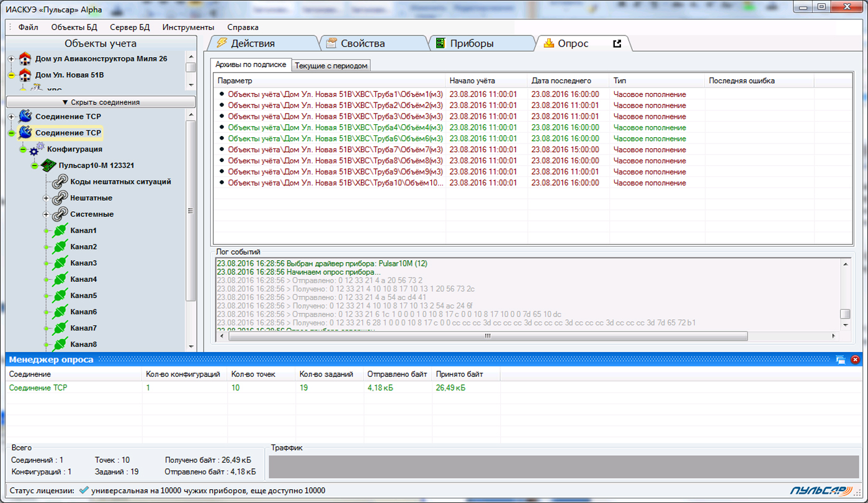Switch to Текущие с периодом tab
The image size is (868, 503).
click(x=331, y=65)
